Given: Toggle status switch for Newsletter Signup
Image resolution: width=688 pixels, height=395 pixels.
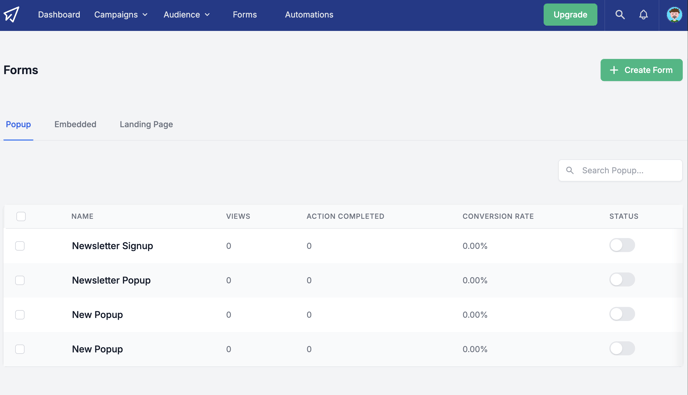Looking at the screenshot, I should tap(622, 245).
